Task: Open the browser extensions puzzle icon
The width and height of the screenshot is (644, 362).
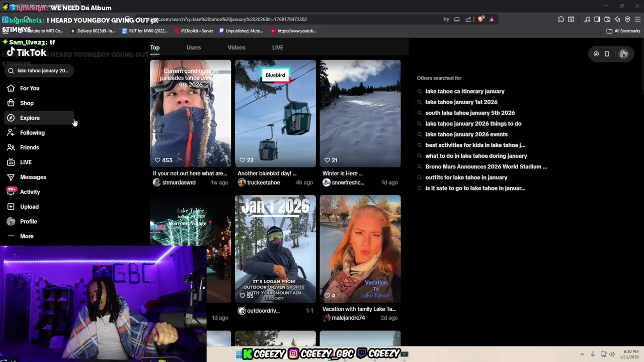Action: click(561, 19)
